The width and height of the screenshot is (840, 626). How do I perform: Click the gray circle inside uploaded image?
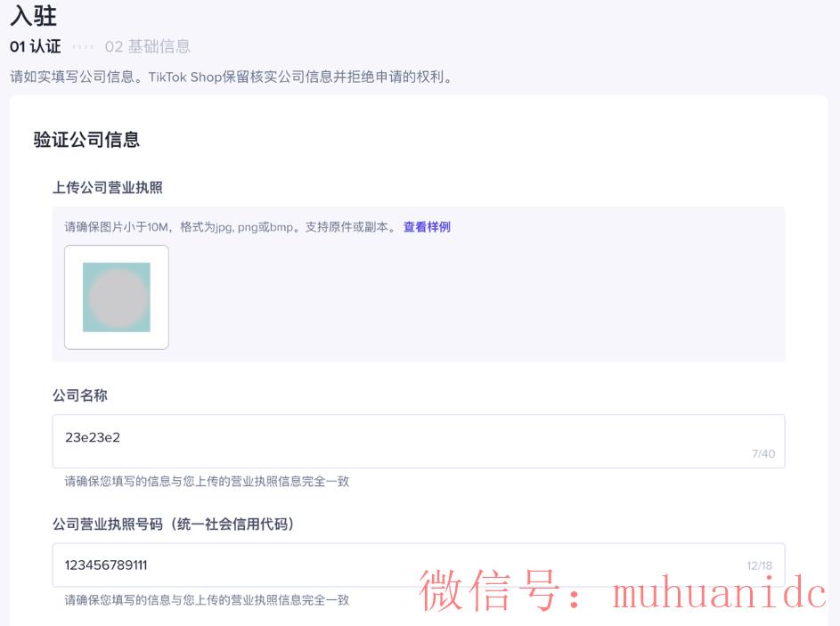[118, 298]
